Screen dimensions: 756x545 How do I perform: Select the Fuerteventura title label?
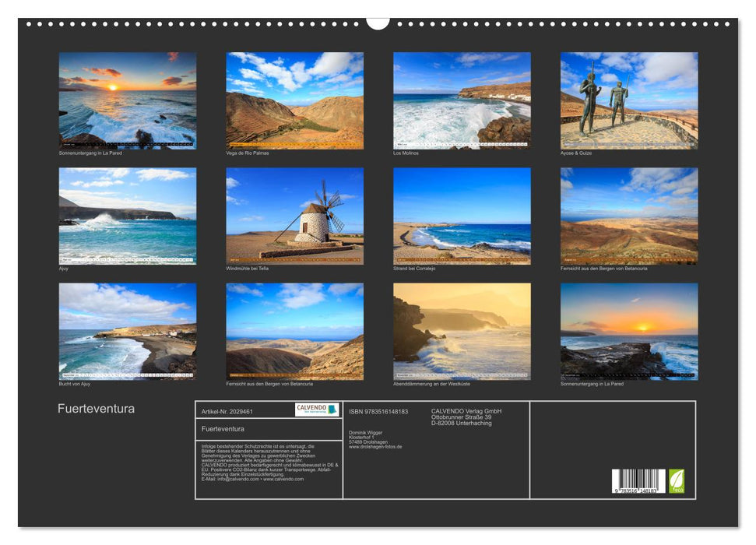[95, 408]
